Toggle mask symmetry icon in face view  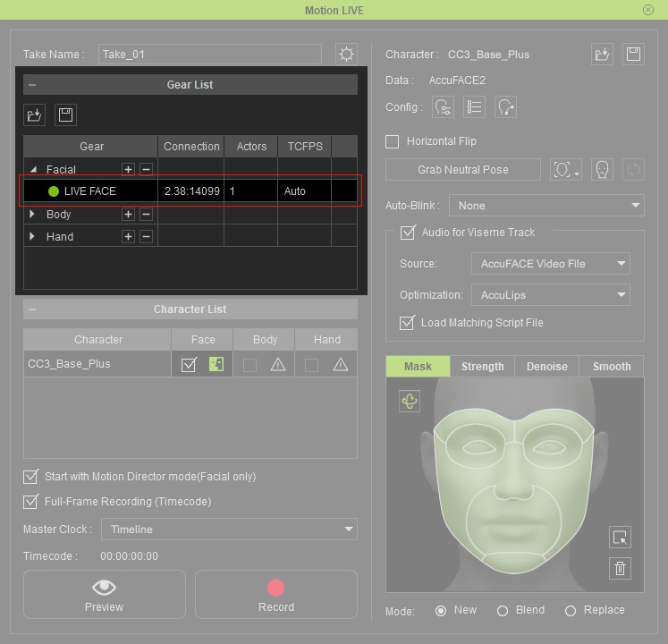click(x=410, y=401)
